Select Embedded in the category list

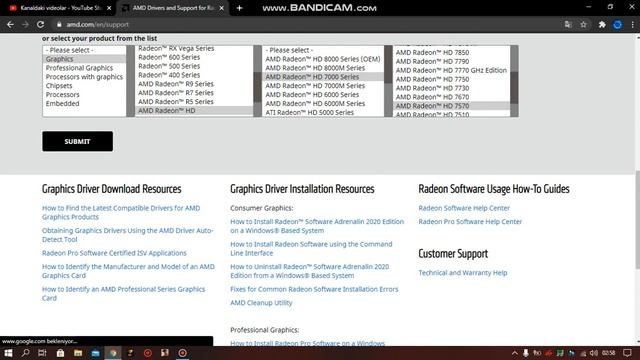click(x=84, y=103)
